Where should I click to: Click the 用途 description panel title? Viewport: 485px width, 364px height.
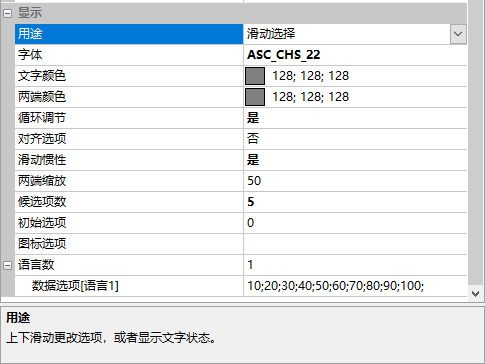click(x=18, y=318)
